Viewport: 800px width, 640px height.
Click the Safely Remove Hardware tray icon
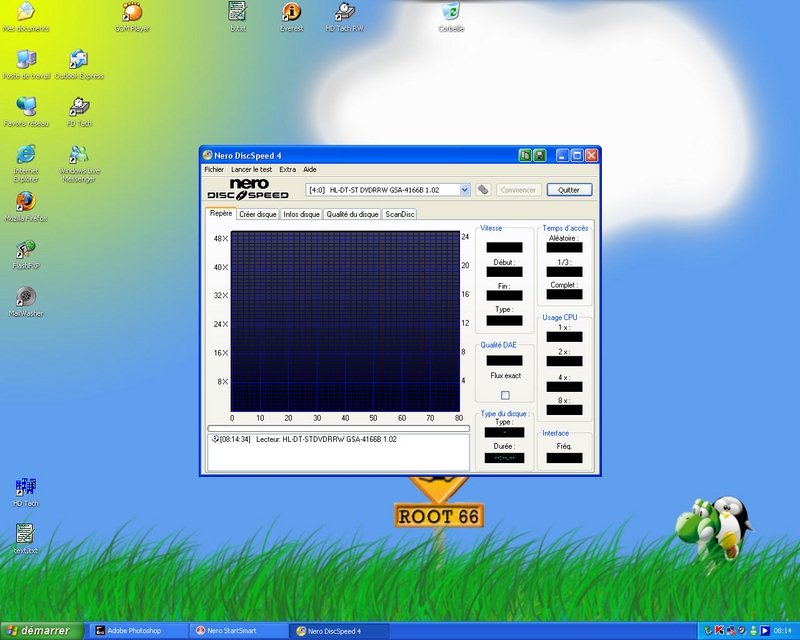(x=708, y=631)
